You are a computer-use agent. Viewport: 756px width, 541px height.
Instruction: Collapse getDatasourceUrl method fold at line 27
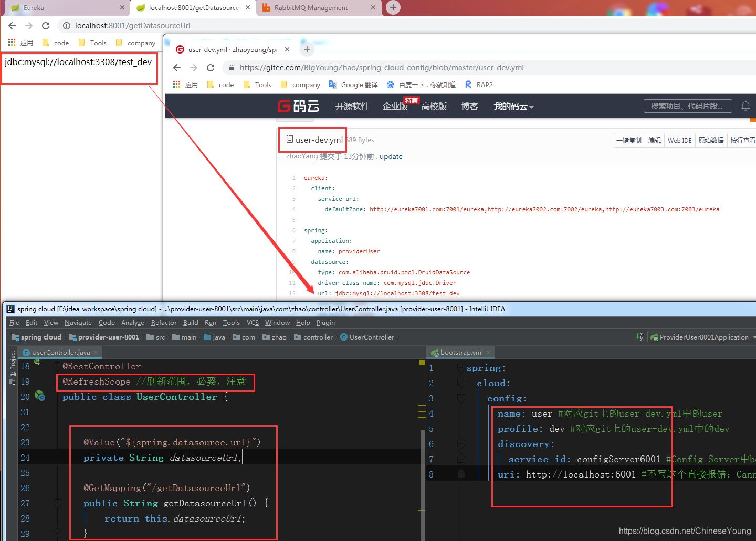point(57,503)
